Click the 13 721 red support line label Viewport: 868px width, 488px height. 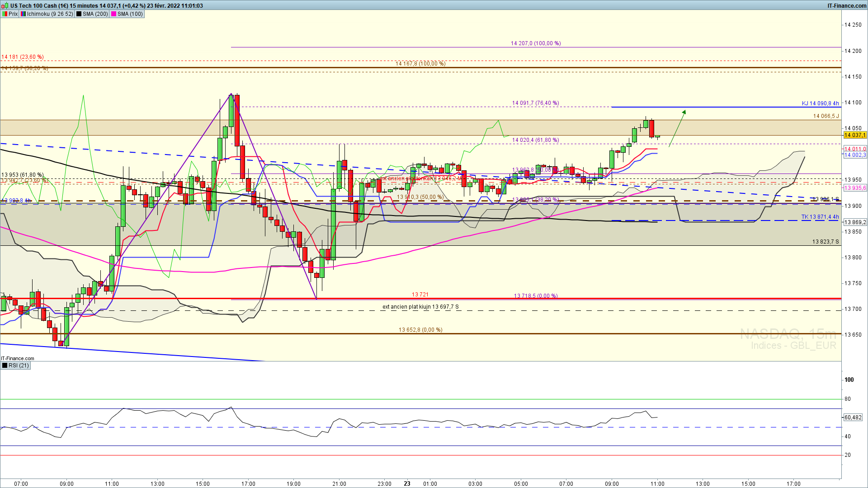pyautogui.click(x=420, y=295)
